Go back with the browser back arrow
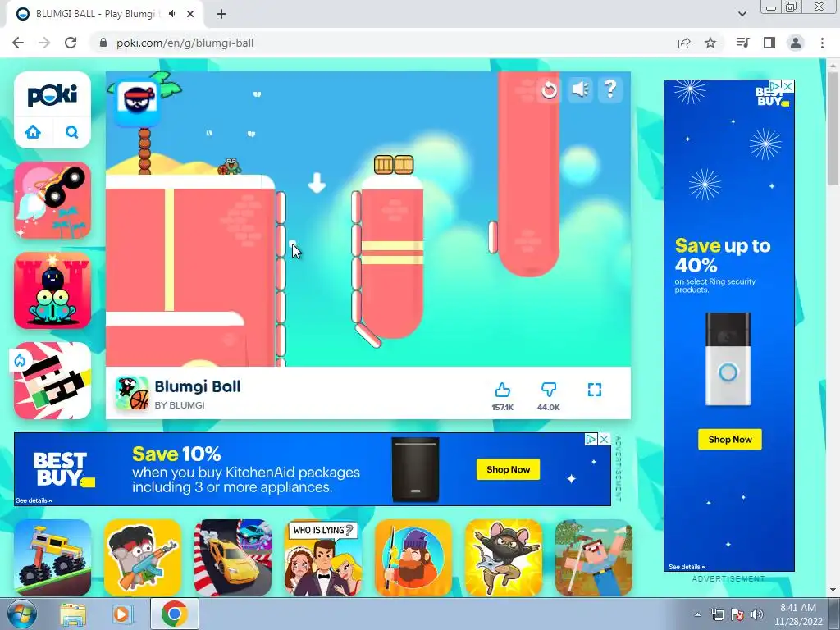The height and width of the screenshot is (630, 840). pos(18,43)
